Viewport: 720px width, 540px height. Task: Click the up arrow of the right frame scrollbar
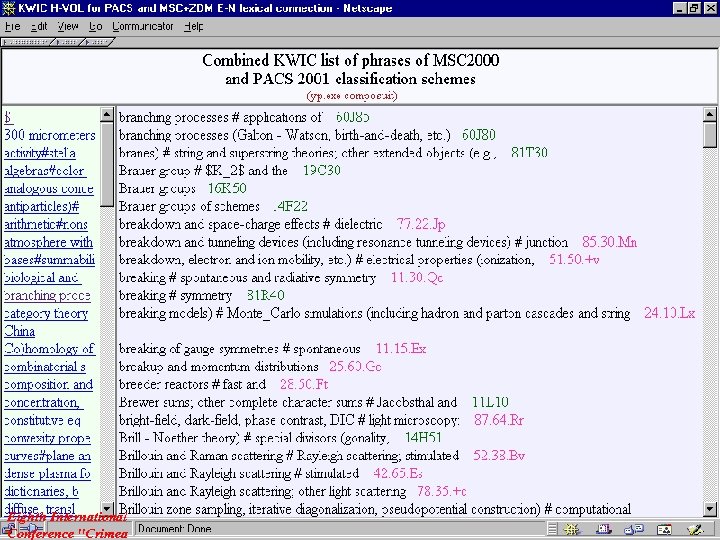click(709, 114)
